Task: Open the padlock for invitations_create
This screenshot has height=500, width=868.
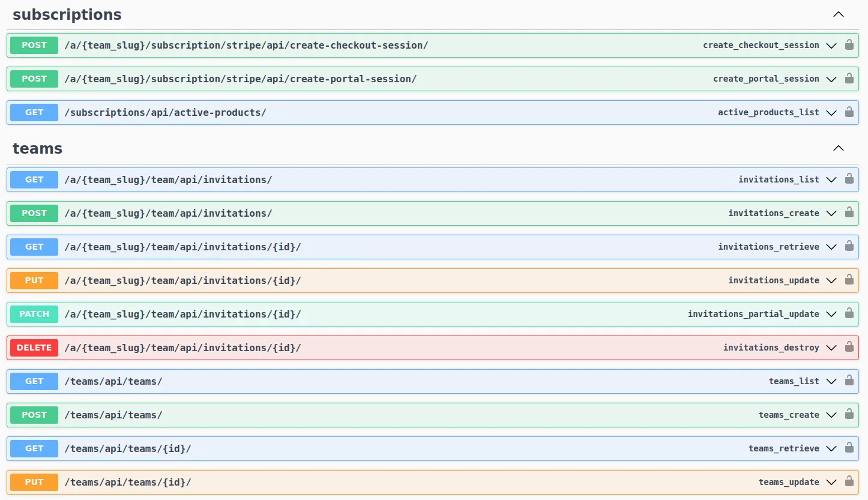Action: point(849,212)
